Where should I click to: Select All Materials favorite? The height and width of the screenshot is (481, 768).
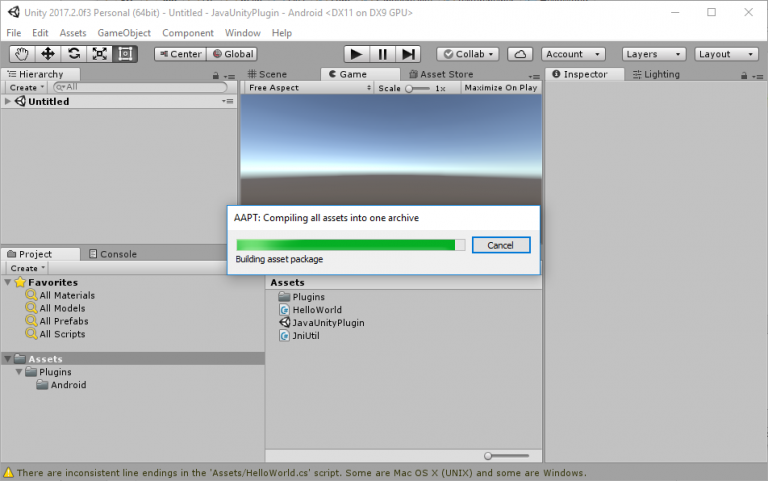point(60,295)
